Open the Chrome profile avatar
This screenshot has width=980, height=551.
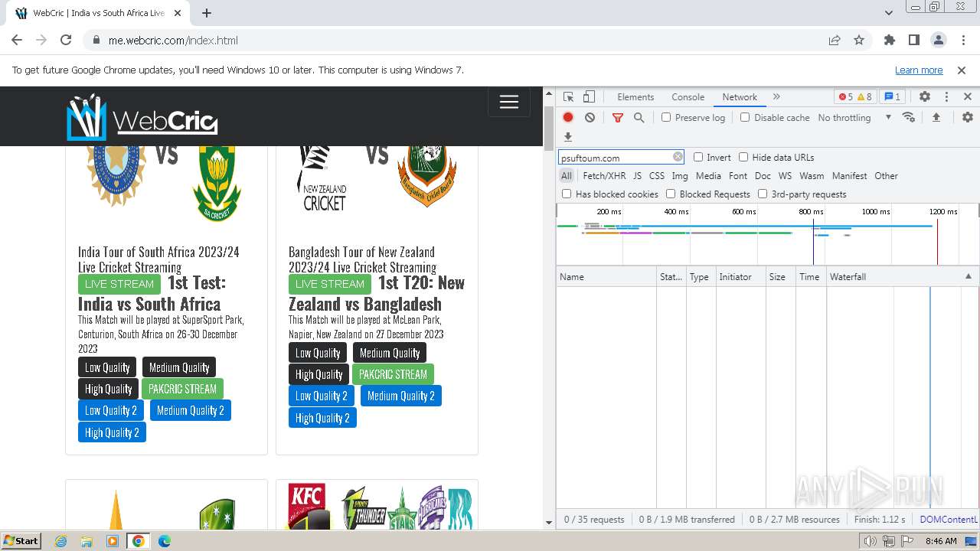[x=939, y=41]
